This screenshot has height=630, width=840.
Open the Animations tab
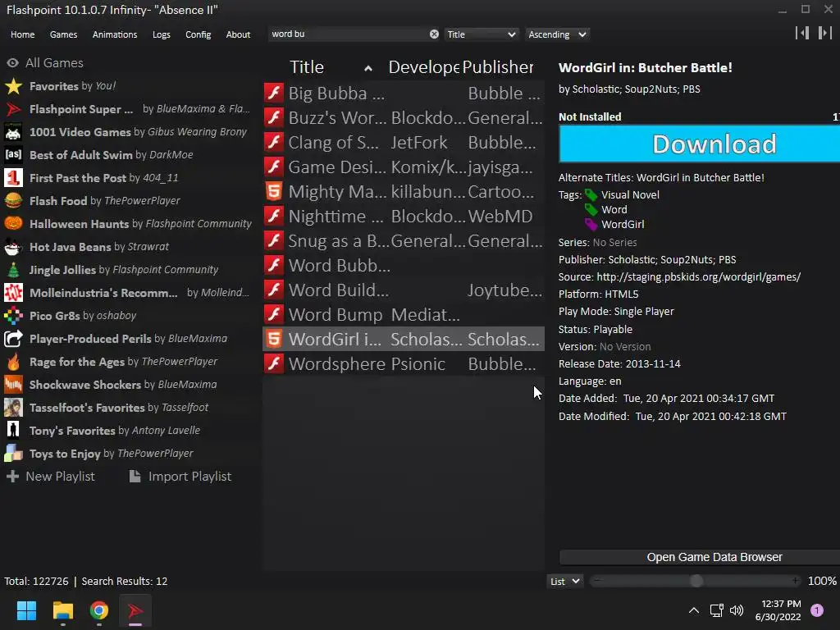pos(115,34)
